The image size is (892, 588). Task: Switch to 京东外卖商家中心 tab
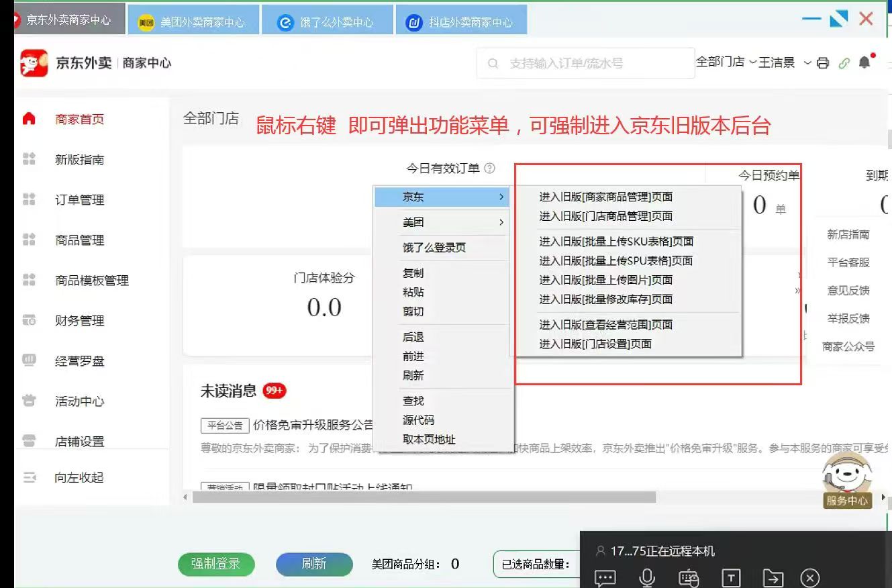70,19
